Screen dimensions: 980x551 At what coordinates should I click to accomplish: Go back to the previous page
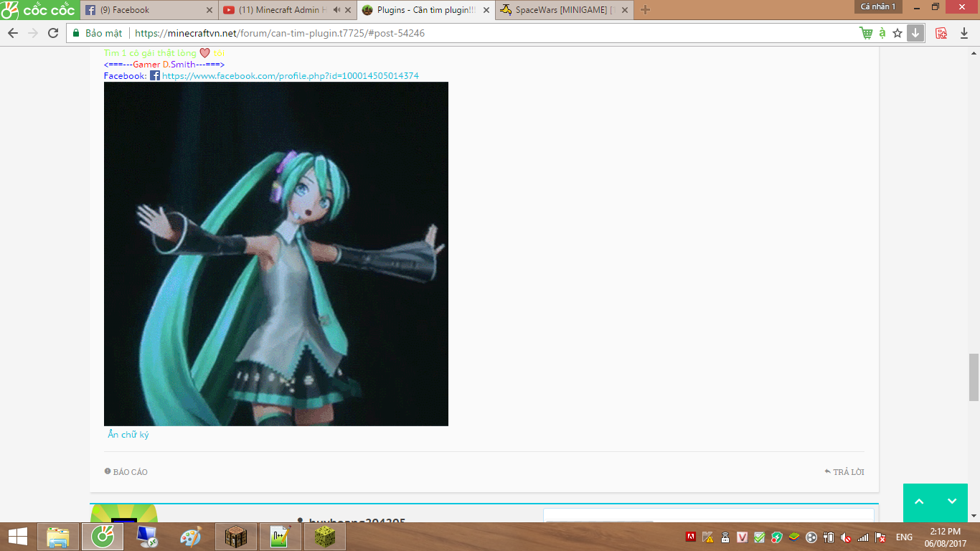[x=13, y=33]
